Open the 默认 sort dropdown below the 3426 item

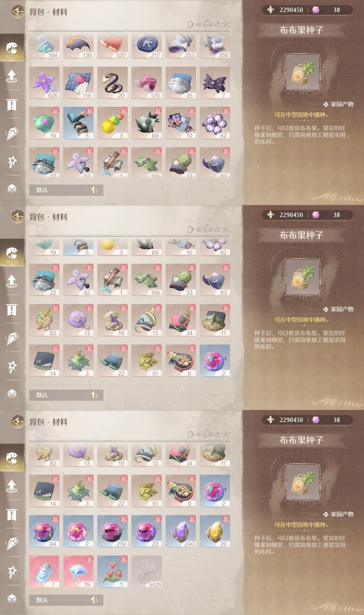click(x=58, y=600)
